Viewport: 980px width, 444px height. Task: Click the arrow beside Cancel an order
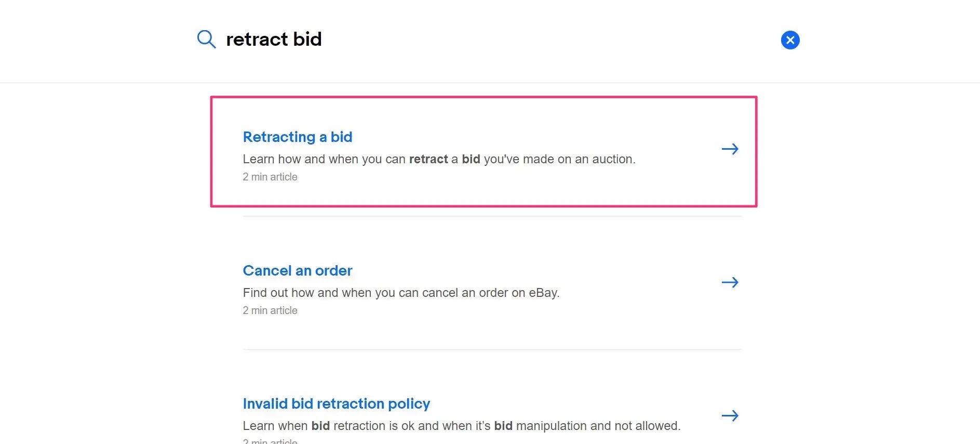point(730,282)
